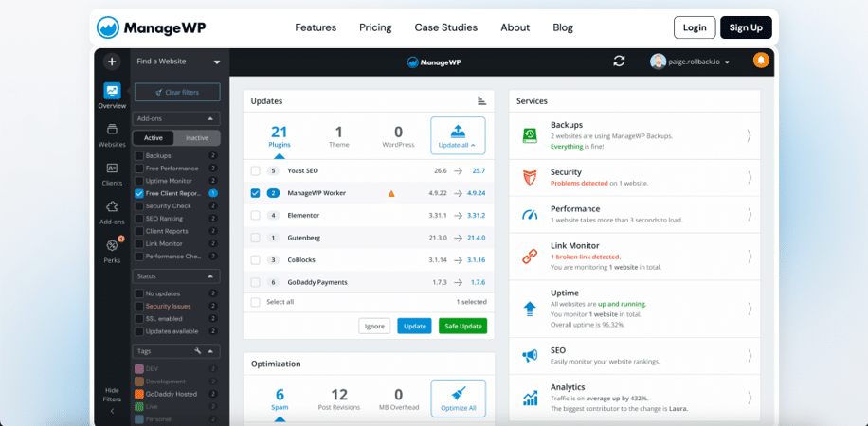
Task: Open the Case Studies menu item
Action: pyautogui.click(x=446, y=27)
